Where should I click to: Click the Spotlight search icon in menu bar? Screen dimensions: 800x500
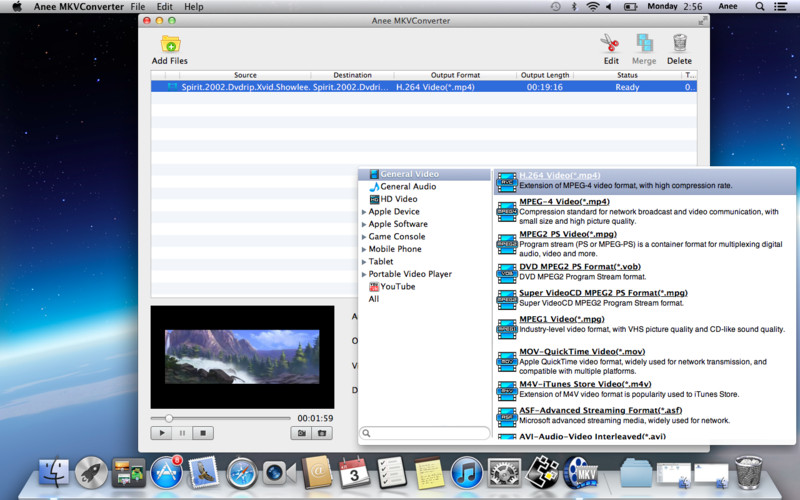(x=760, y=7)
